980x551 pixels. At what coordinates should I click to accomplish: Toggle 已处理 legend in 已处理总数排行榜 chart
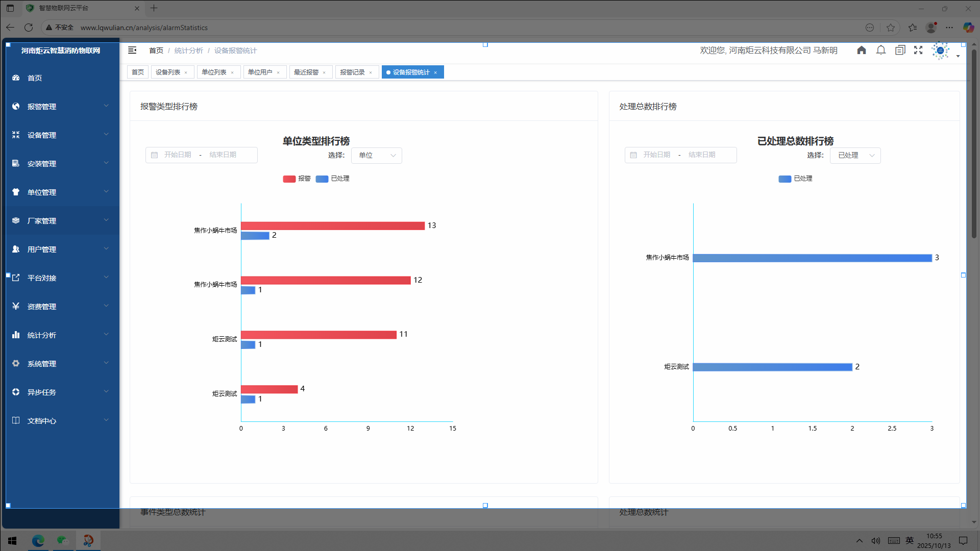(795, 179)
